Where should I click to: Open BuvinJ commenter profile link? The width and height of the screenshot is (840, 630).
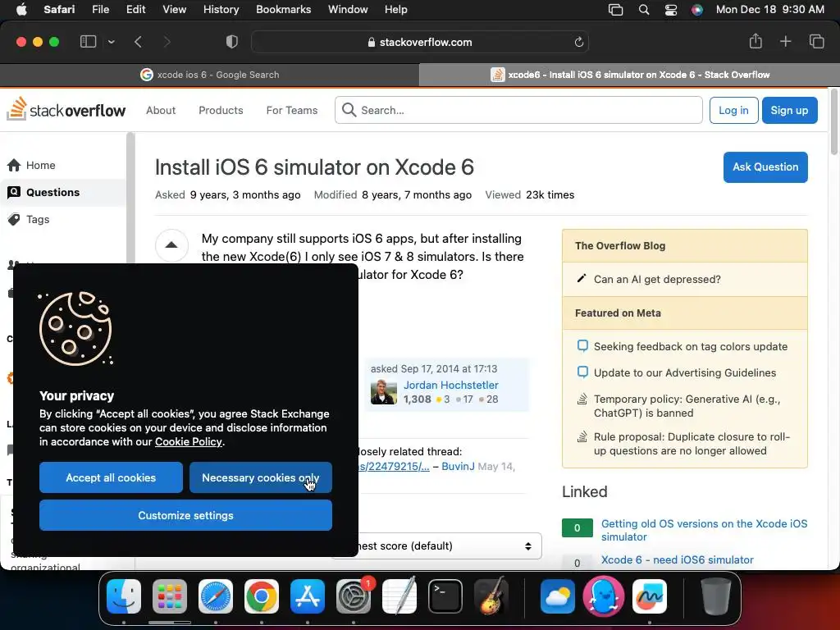[458, 466]
